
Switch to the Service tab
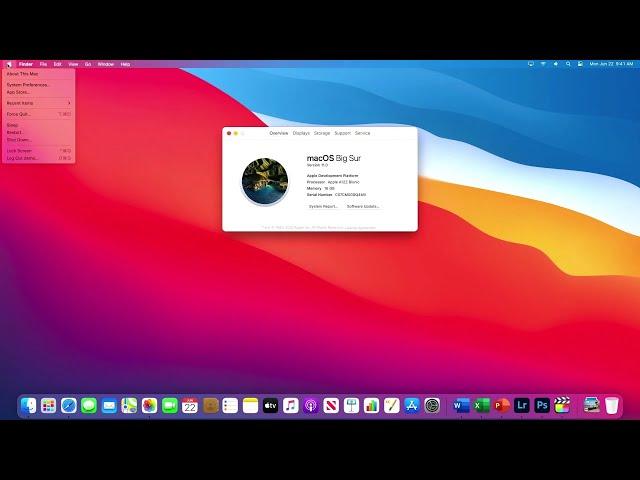point(362,133)
